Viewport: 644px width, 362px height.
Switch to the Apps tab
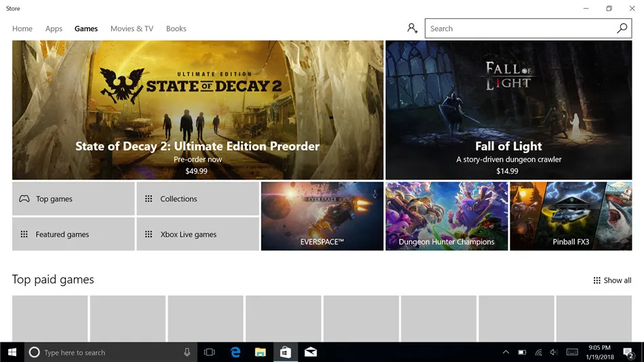(x=54, y=28)
